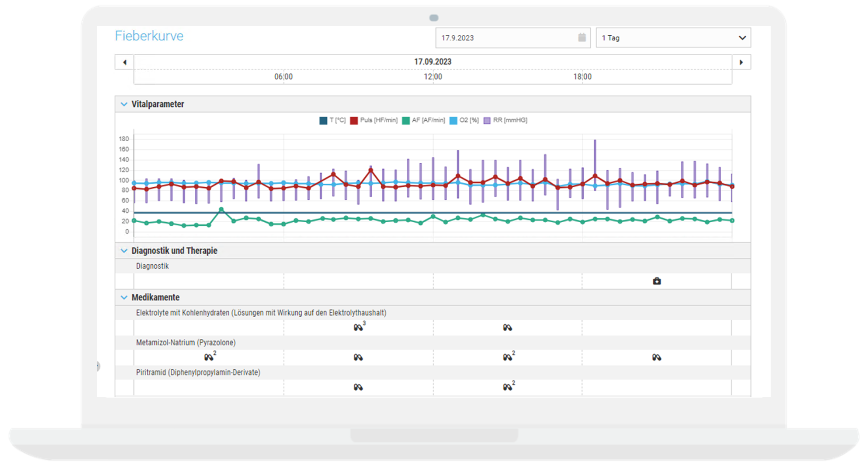Toggle T [°C] series in legend
The image size is (868, 466).
[332, 120]
